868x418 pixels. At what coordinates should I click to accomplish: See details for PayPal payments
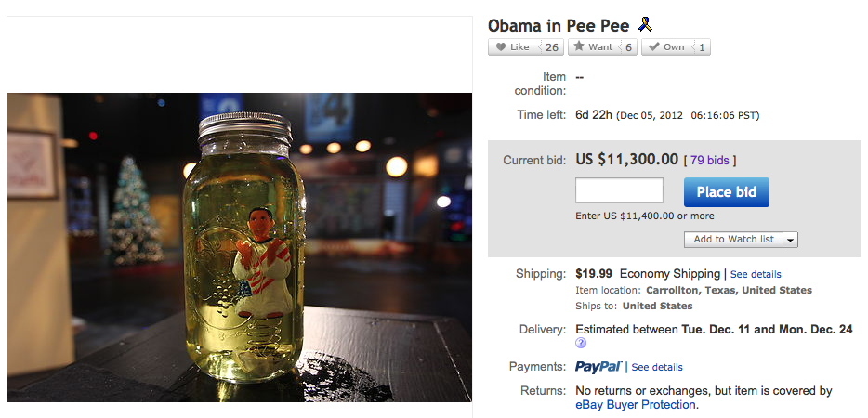click(657, 367)
